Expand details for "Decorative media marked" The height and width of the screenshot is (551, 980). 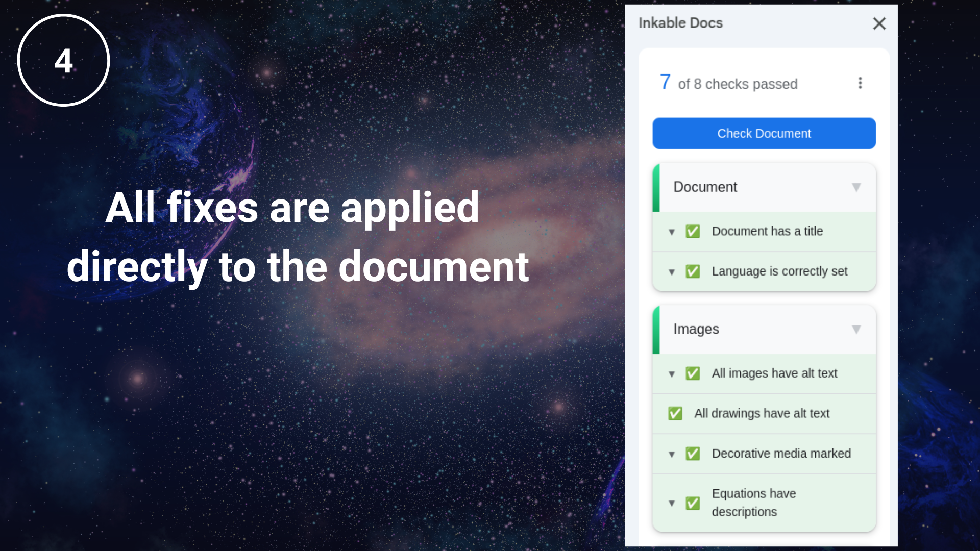[x=672, y=454]
